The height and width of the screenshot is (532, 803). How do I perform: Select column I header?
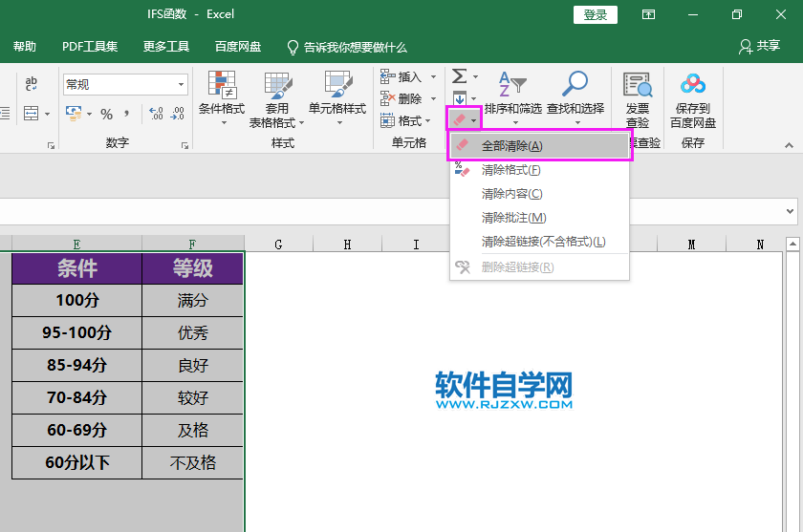click(x=416, y=244)
